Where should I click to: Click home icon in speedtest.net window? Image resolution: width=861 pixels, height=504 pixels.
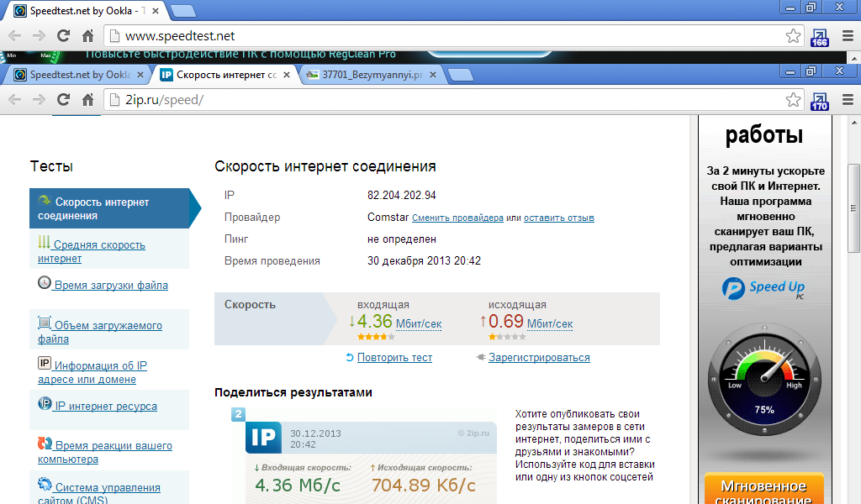87,35
